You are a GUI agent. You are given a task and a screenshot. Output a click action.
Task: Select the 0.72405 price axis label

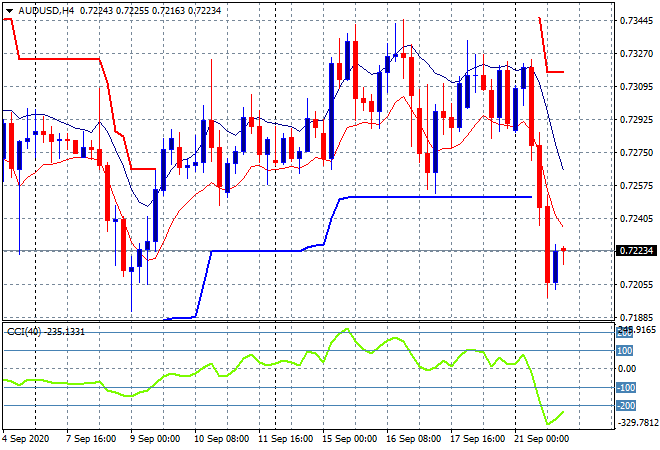click(636, 218)
